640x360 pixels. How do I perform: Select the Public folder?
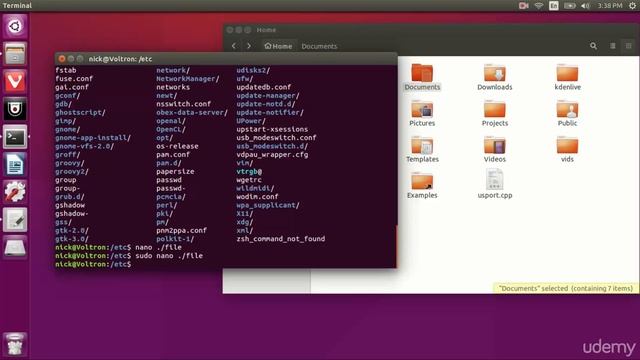(x=567, y=113)
